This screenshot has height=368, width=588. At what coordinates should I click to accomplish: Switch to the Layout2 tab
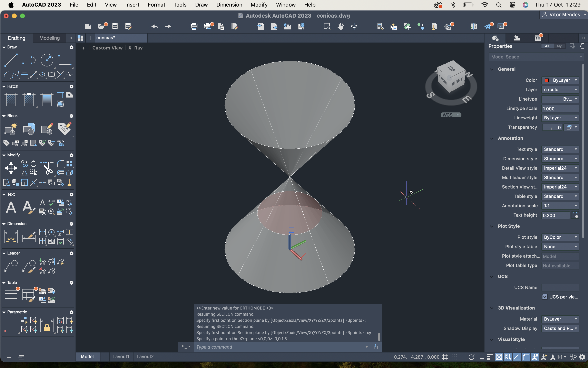click(145, 357)
